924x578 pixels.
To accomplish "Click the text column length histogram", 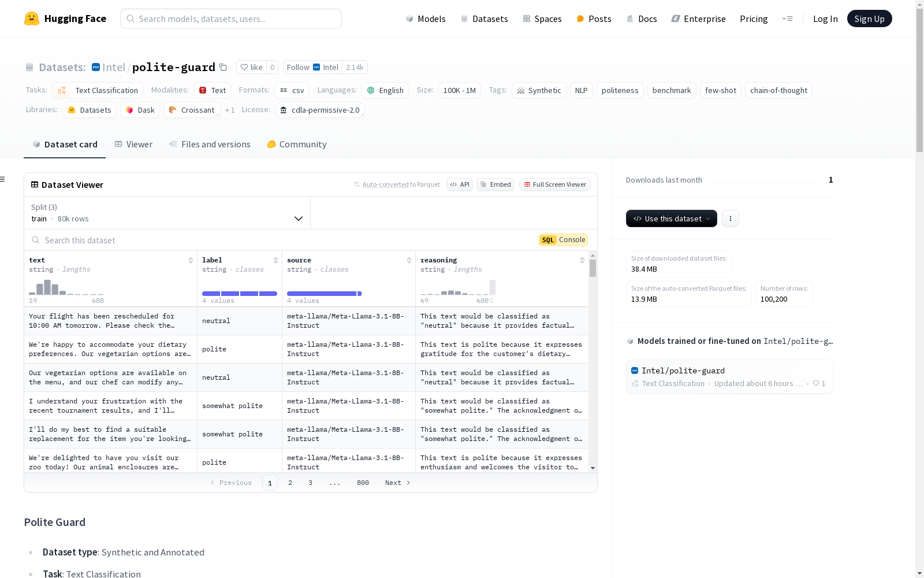I will tap(66, 287).
